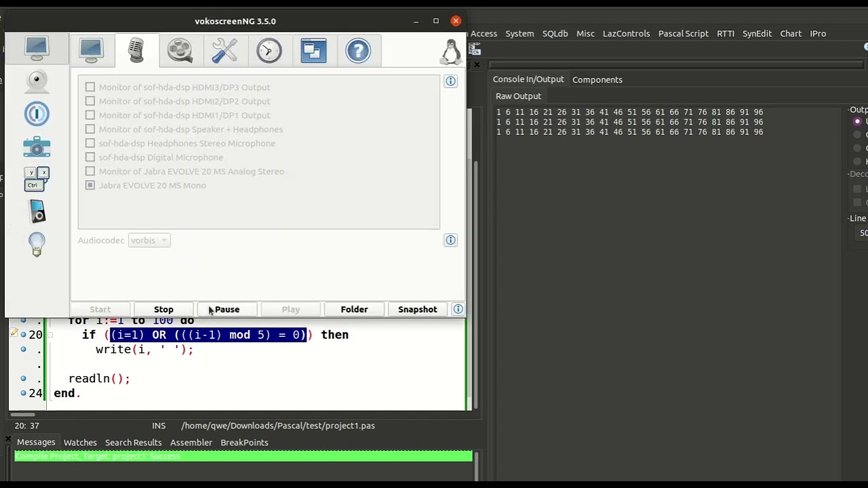
Task: Check sof-hda-dsp Headphones Stereo Microphone
Action: tap(90, 143)
